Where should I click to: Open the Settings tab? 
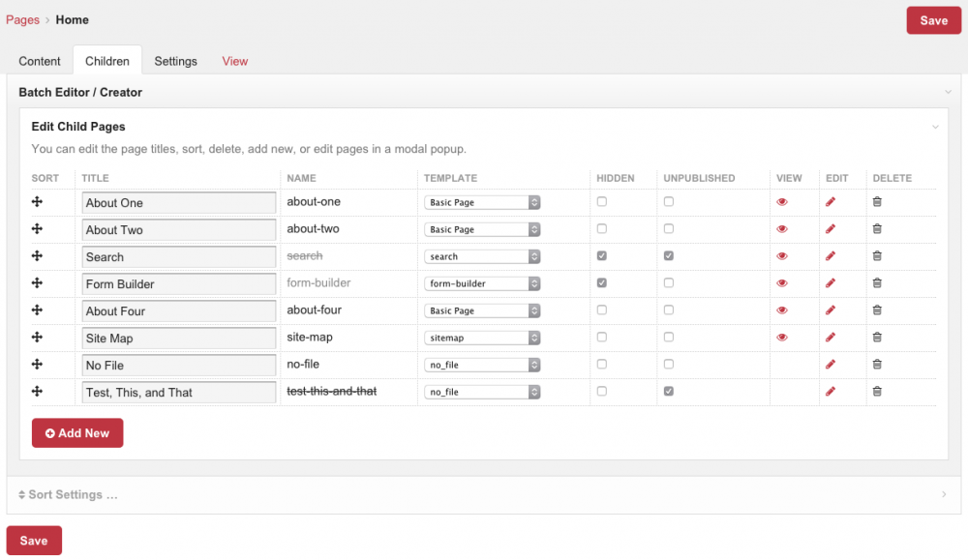pyautogui.click(x=175, y=61)
